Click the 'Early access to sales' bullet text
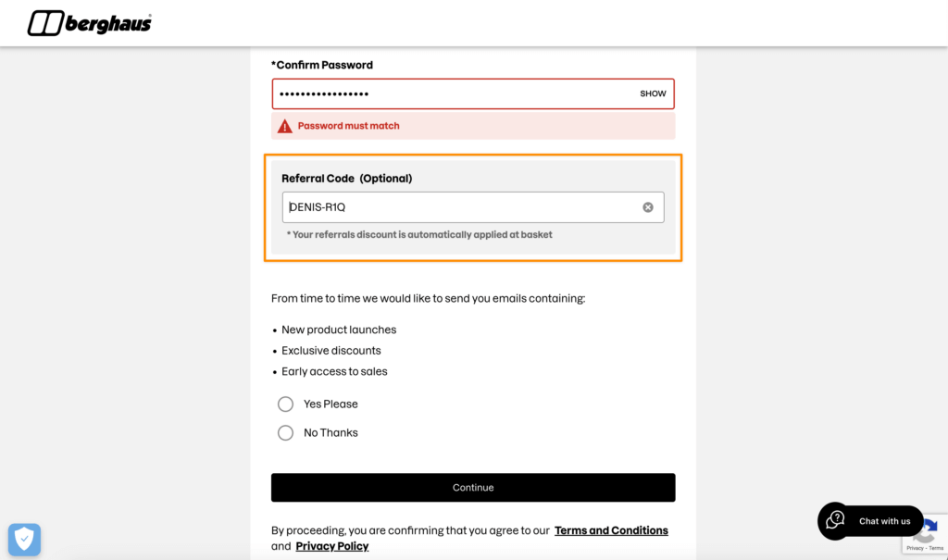The image size is (948, 560). click(x=334, y=371)
